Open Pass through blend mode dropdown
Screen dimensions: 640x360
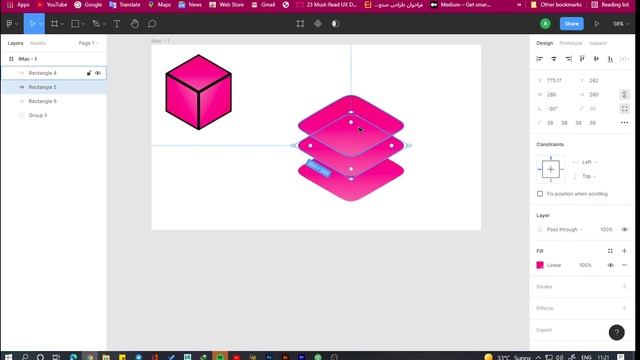click(x=564, y=229)
